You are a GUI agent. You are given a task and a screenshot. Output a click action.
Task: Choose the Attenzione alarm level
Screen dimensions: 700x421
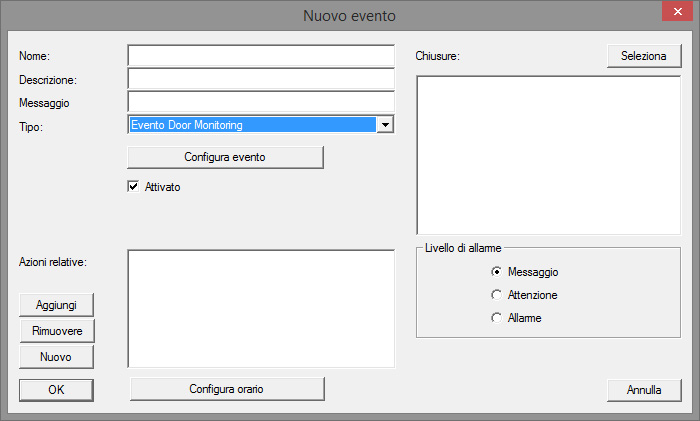click(x=496, y=295)
